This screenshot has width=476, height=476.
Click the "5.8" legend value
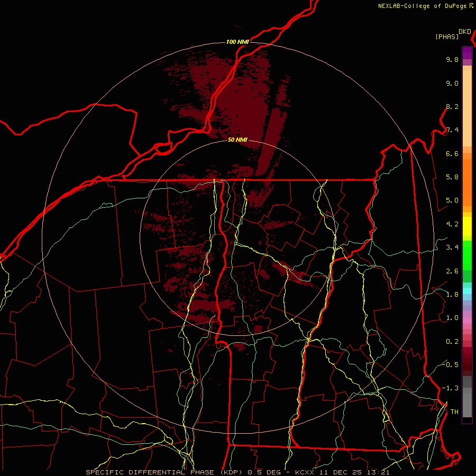pos(452,177)
